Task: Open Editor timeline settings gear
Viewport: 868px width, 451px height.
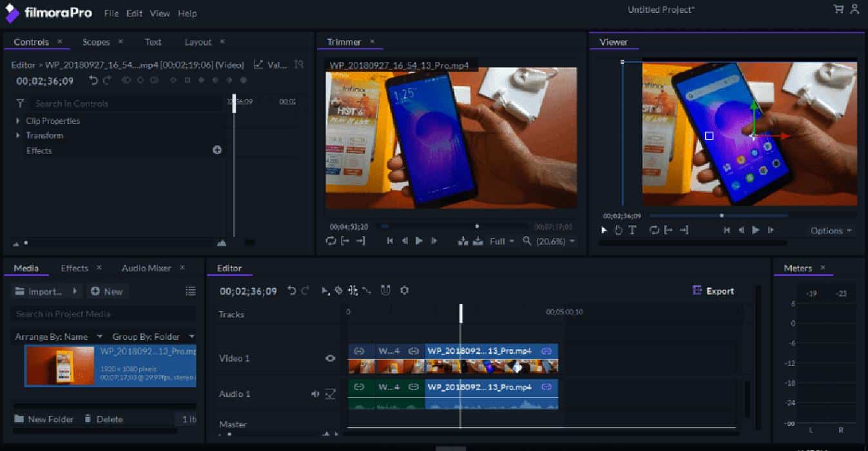Action: coord(405,291)
